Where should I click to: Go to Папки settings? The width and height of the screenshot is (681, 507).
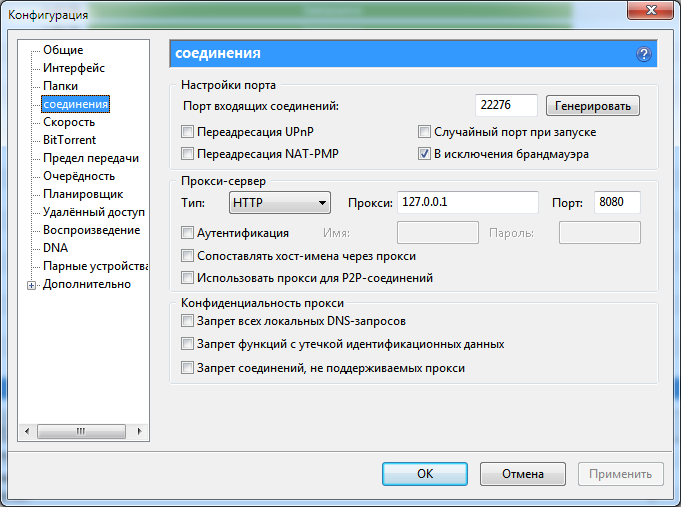[x=60, y=86]
